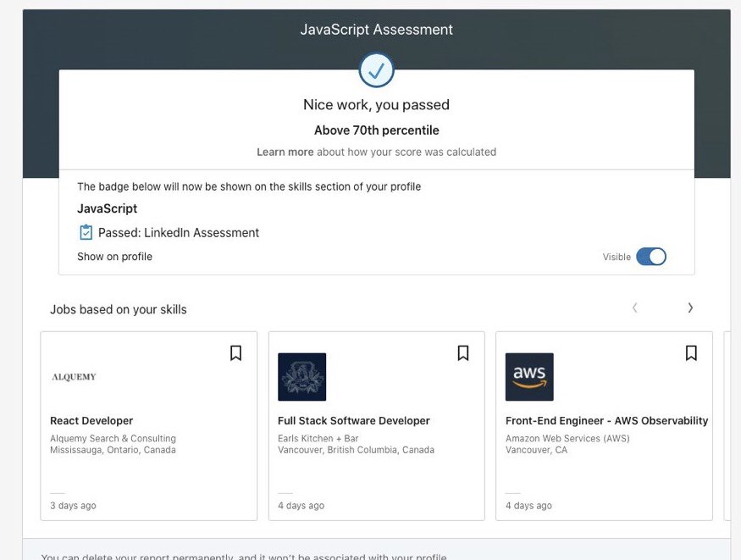Click the Vancouver, CA location text

pyautogui.click(x=536, y=450)
